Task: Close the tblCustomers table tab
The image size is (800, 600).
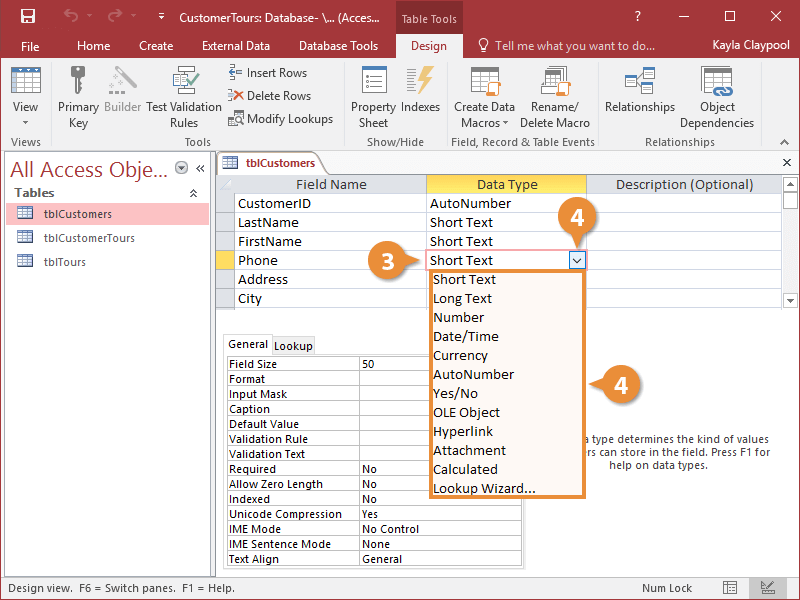Action: (x=786, y=162)
